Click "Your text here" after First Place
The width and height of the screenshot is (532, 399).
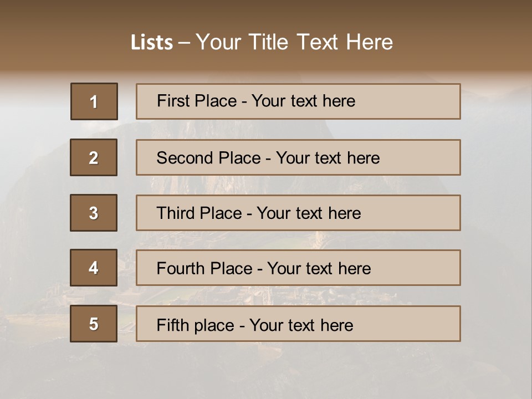click(303, 101)
